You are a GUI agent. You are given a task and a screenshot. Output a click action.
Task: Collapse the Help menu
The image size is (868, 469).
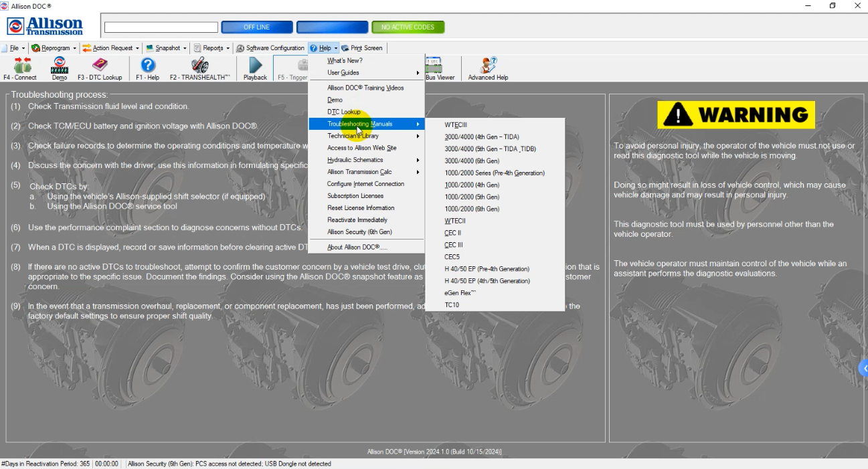pyautogui.click(x=323, y=48)
